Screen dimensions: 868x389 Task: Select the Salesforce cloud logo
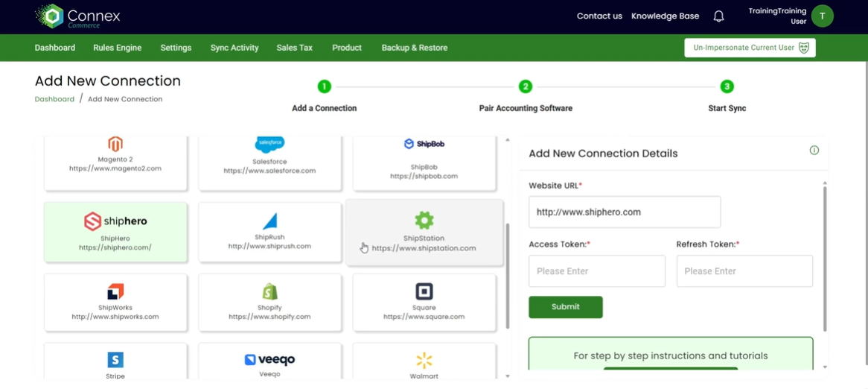tap(269, 144)
